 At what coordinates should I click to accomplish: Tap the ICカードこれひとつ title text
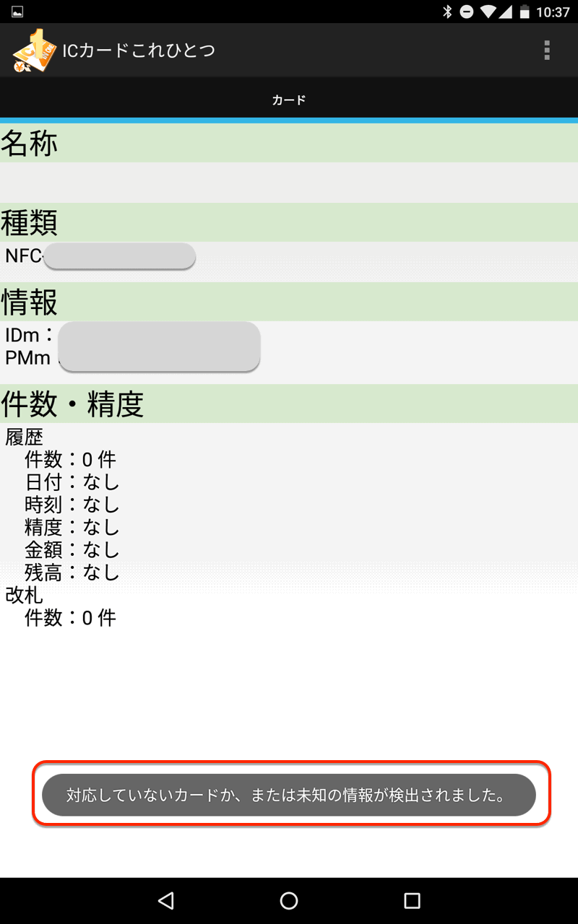coord(139,51)
